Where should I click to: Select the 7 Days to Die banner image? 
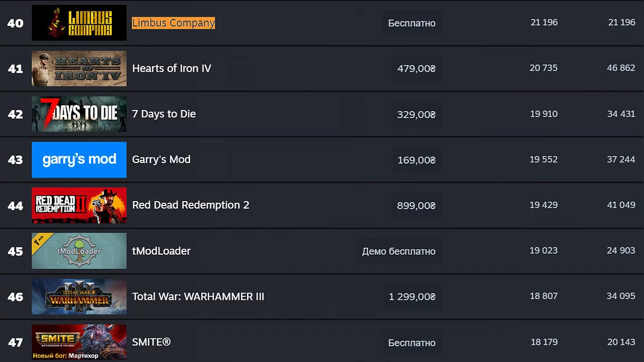[79, 114]
